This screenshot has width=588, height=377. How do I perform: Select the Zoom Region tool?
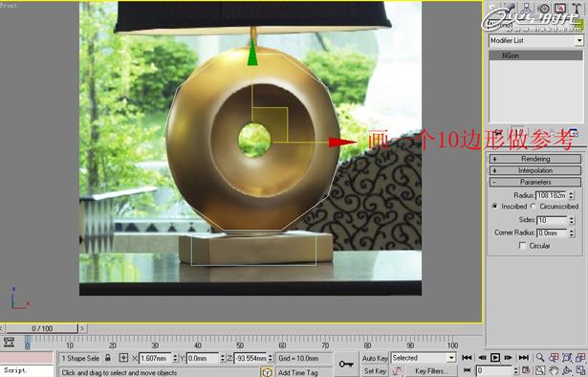[540, 370]
